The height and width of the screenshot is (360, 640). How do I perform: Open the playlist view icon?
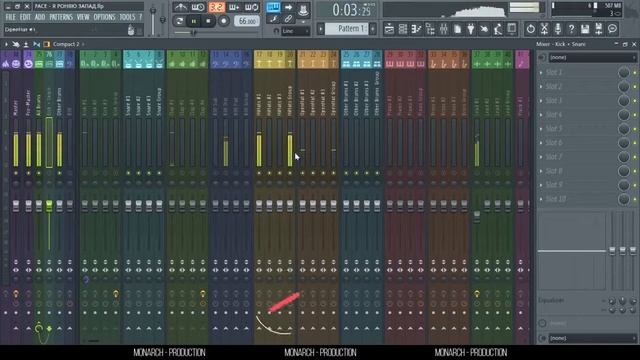click(389, 29)
